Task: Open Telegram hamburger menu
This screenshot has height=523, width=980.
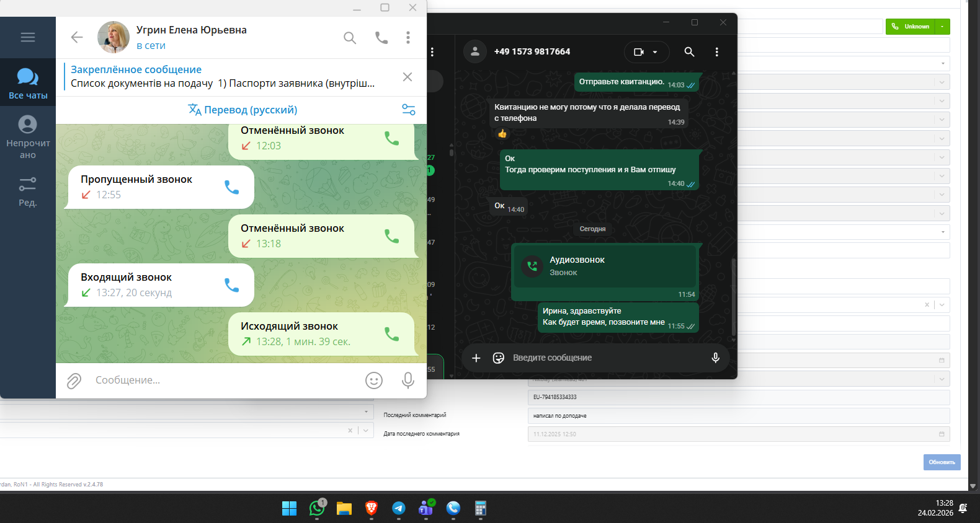Action: point(28,37)
